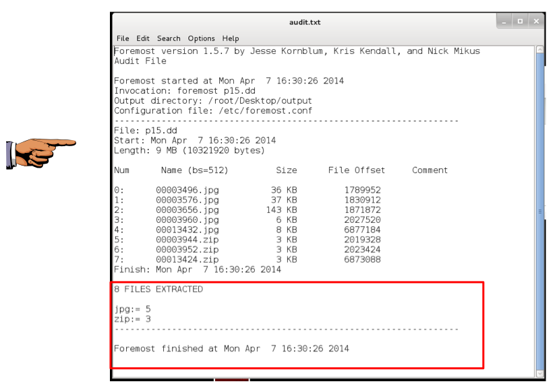Screen dimensions: 557x392
Task: Click the 'Length: 9 MB (10321920 bytes)' line
Action: point(189,150)
